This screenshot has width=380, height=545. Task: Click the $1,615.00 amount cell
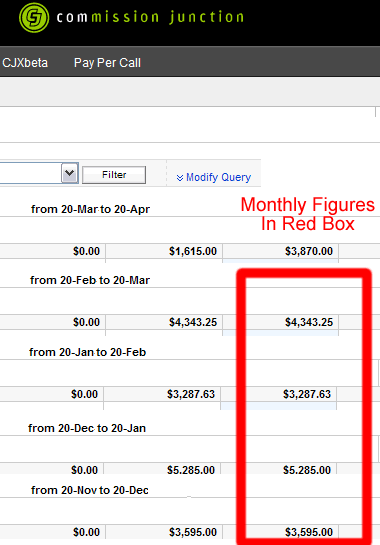(193, 251)
